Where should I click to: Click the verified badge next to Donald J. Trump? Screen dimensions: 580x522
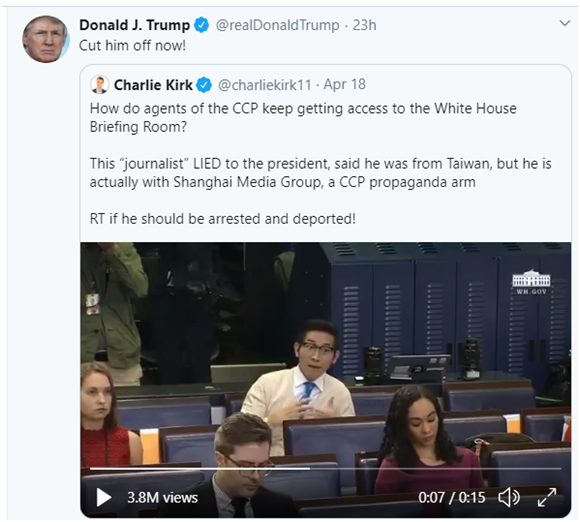point(202,25)
